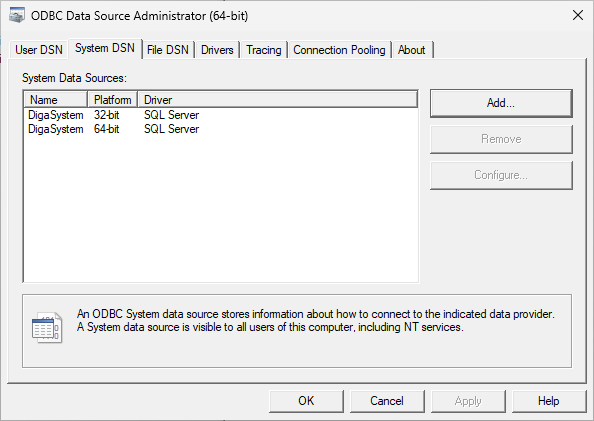Switch to the User DSN tab

pos(39,50)
